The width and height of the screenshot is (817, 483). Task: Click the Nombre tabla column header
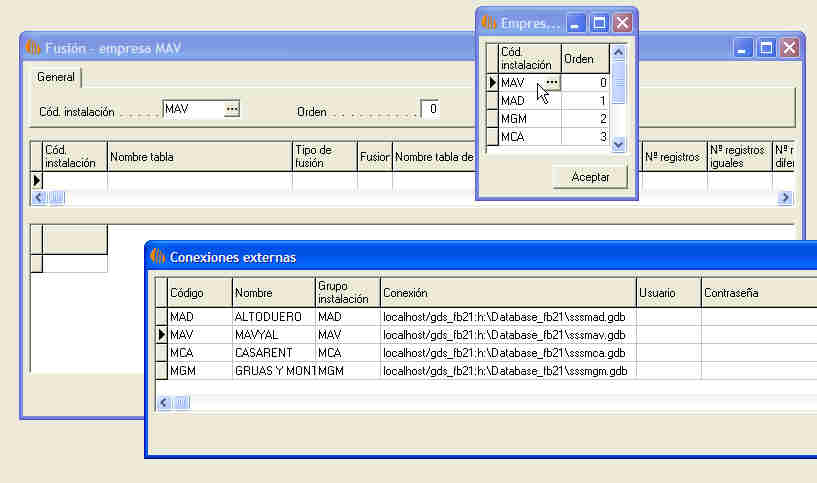[x=198, y=157]
